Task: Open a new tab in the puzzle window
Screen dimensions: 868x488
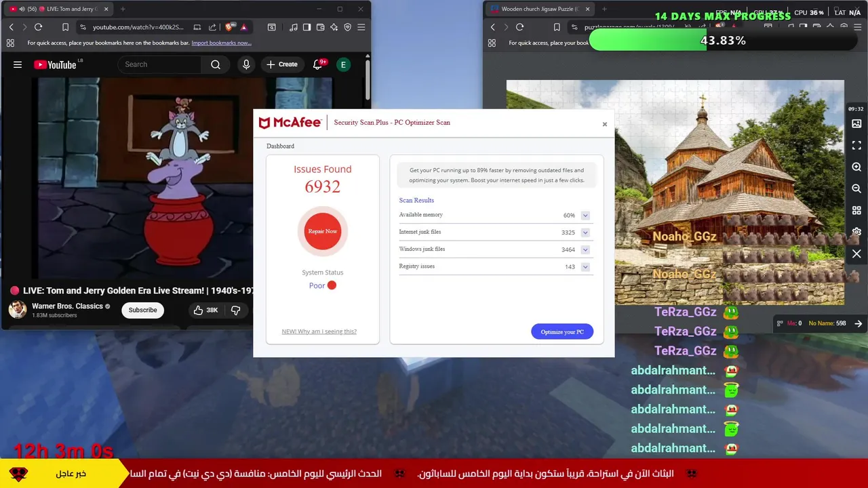Action: coord(604,9)
